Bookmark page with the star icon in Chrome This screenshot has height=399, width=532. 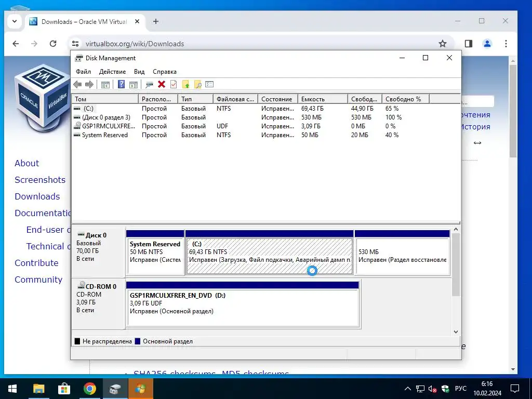click(442, 44)
